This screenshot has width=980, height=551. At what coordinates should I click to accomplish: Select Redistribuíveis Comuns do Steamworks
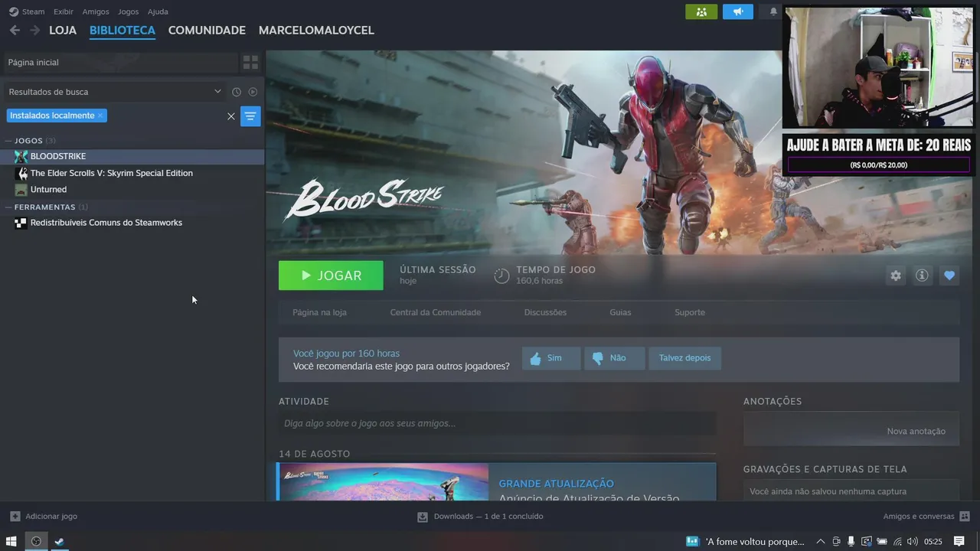tap(106, 223)
